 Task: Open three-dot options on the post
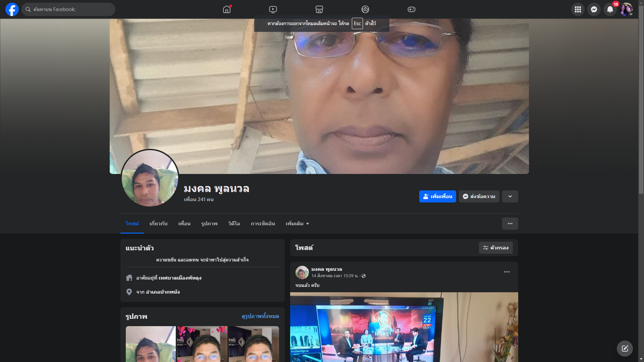(x=506, y=272)
